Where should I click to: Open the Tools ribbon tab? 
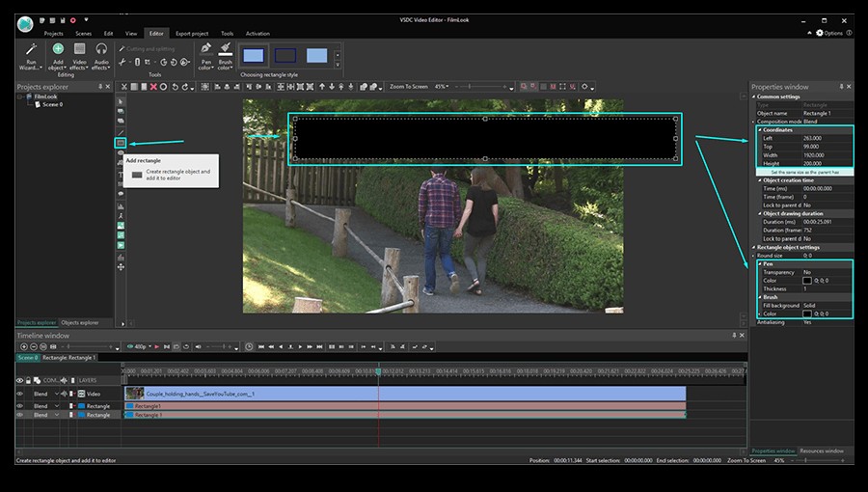[227, 34]
